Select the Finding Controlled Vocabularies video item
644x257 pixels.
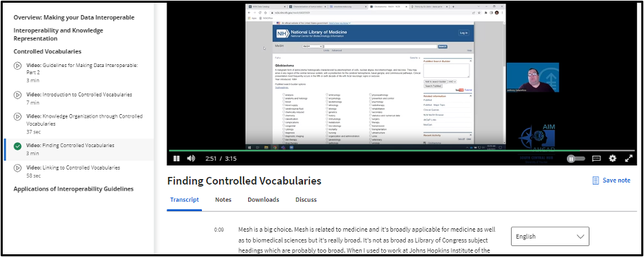pos(79,149)
